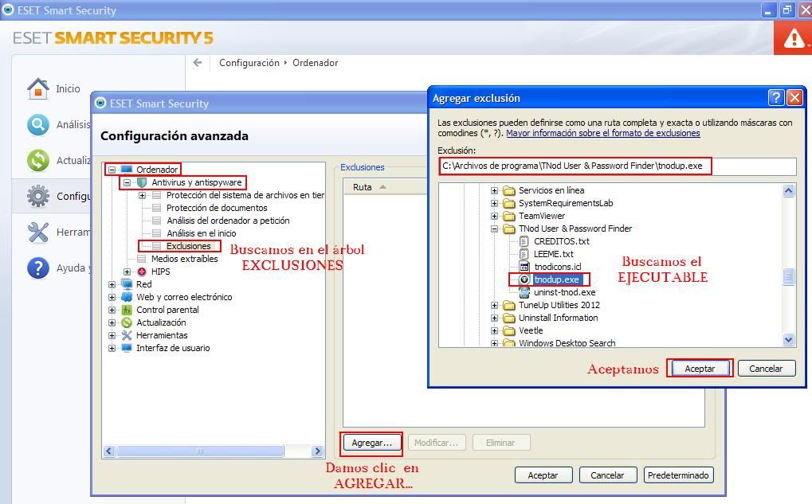Click the tnodicons.icl file icon
The width and height of the screenshot is (812, 504).
524,267
